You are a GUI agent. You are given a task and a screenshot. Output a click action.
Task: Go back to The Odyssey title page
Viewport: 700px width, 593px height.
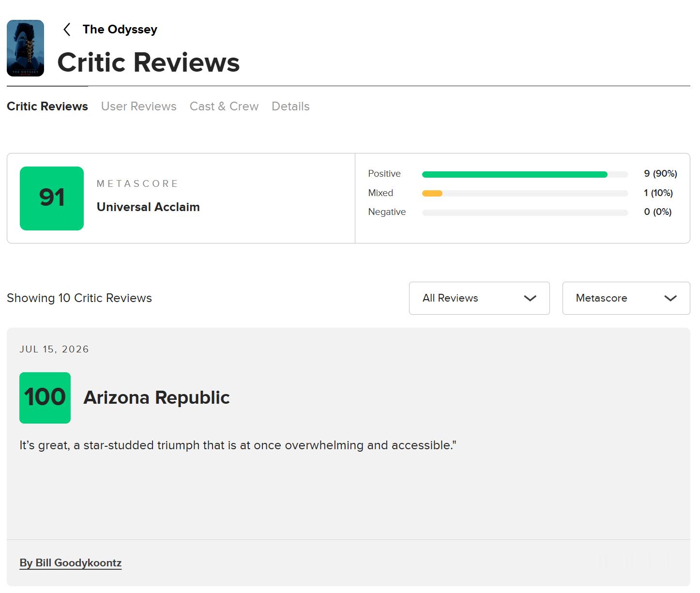pyautogui.click(x=120, y=30)
